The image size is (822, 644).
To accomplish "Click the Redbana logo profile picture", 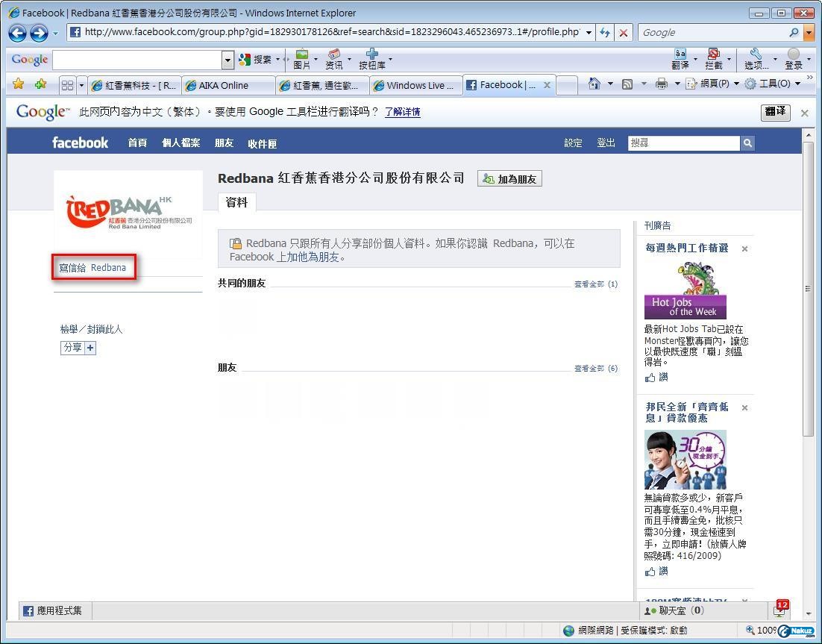I will click(128, 213).
